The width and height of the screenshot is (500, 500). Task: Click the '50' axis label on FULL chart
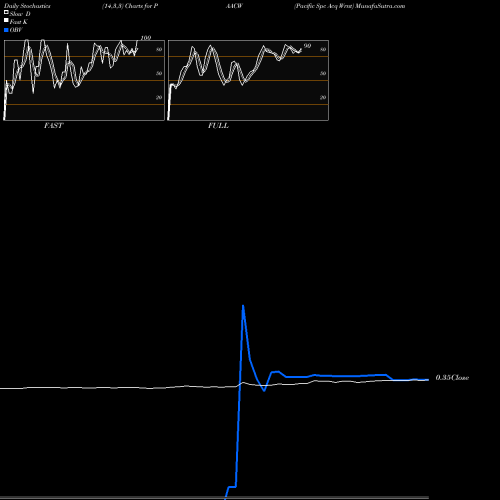coord(323,74)
